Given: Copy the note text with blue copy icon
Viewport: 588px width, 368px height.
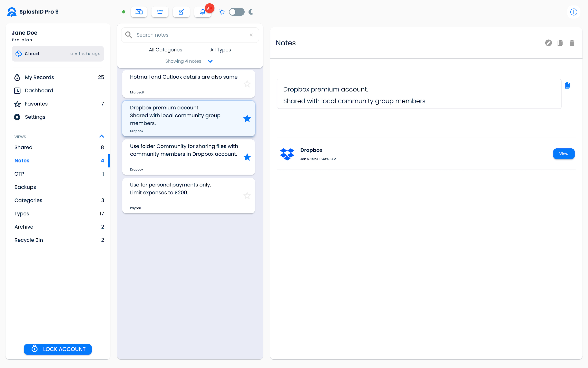Looking at the screenshot, I should click(568, 85).
